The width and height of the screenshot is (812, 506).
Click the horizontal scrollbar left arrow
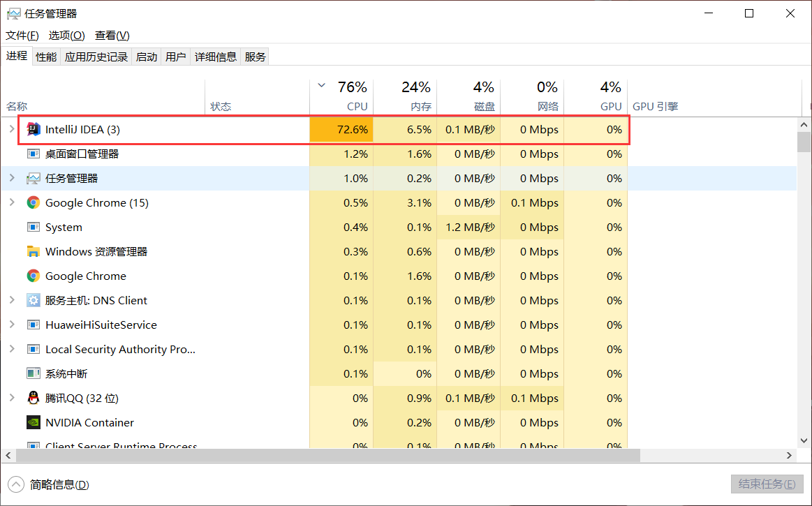8,455
